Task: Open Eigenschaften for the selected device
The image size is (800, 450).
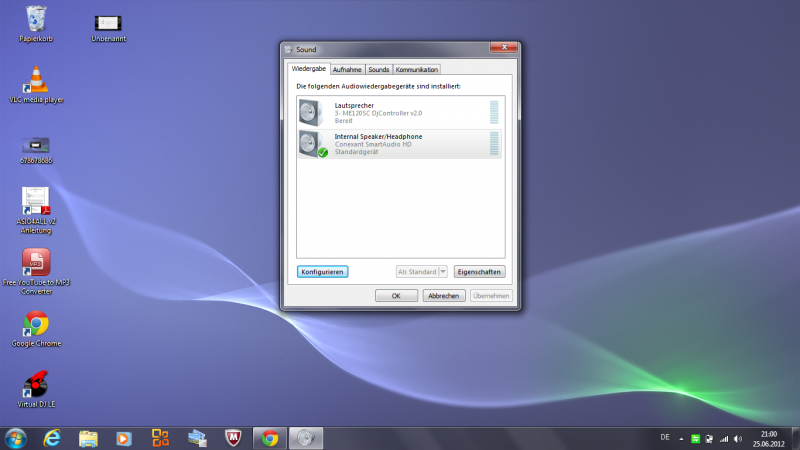Action: (479, 271)
